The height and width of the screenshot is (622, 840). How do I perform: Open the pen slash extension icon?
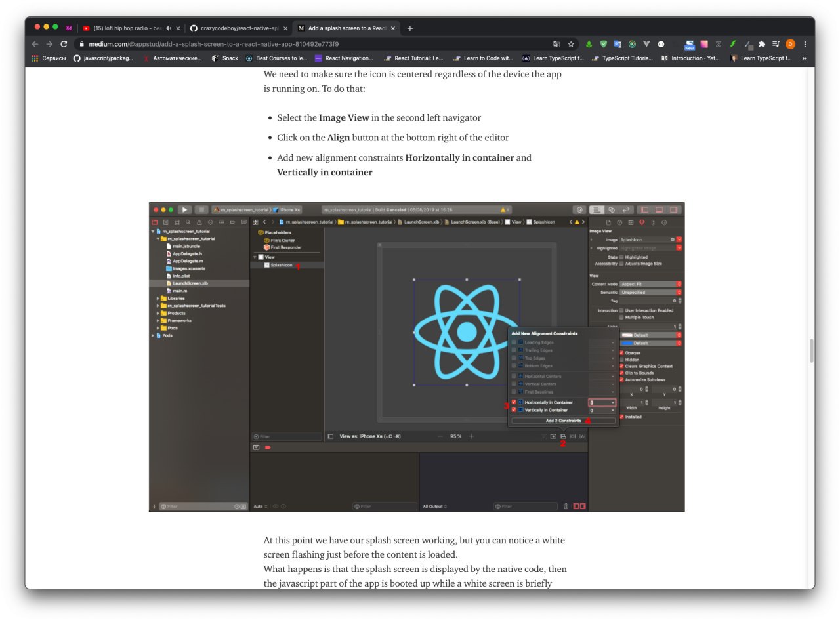tap(748, 45)
